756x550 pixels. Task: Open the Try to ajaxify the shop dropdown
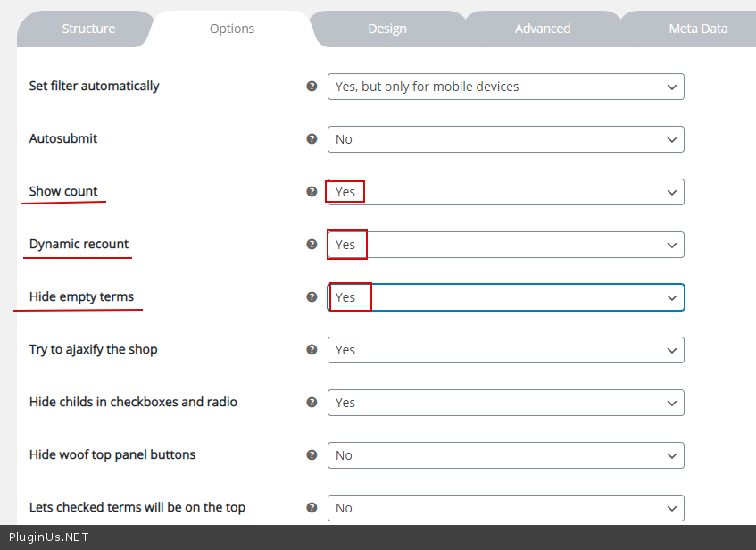coord(505,350)
